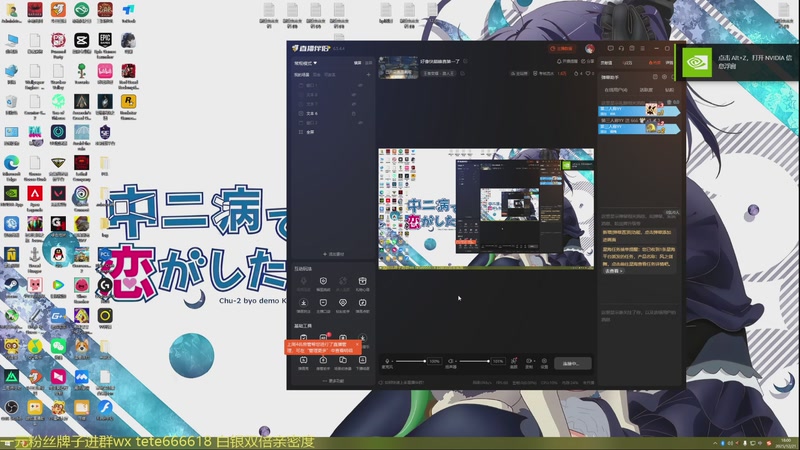800x450 pixels.
Task: Open Epic Games Launcher desktop icon
Action: pos(105,45)
